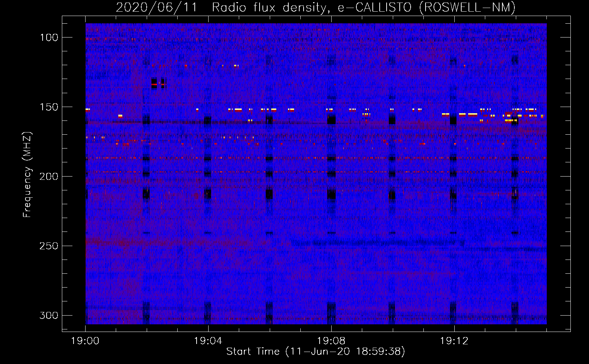Click the 19:08 time tick label
589x364 pixels.
click(x=331, y=341)
